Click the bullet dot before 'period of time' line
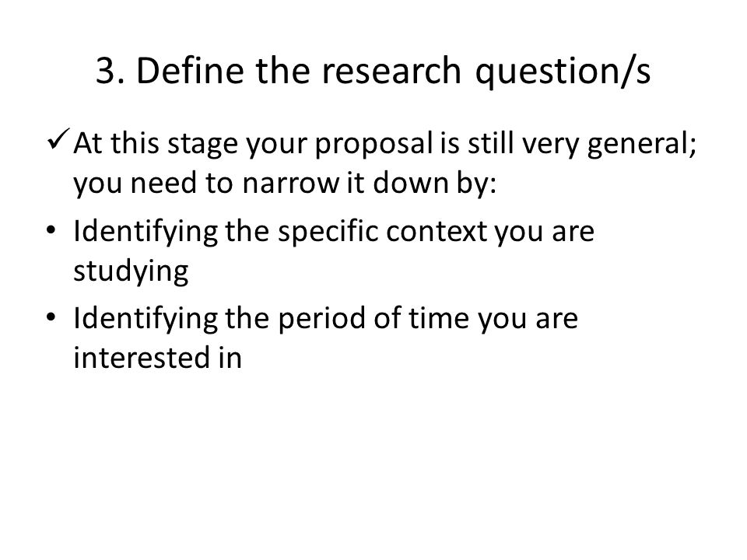This screenshot has width=747, height=560. 51,317
